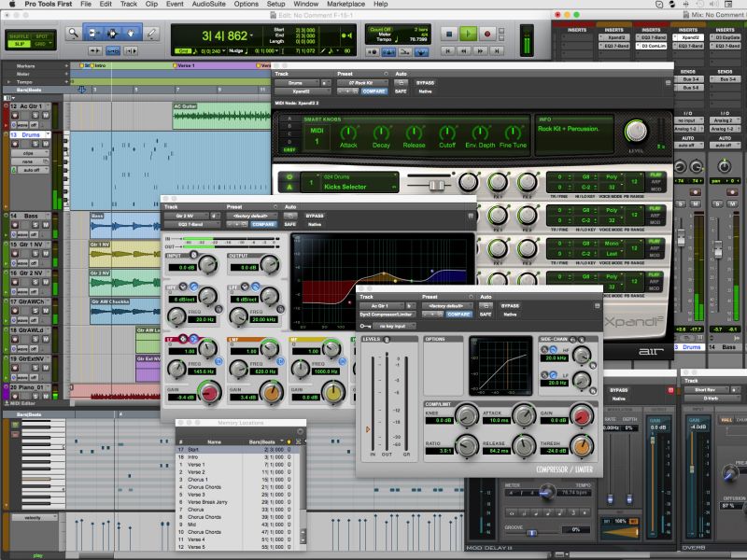
Task: Click the orange LMF GAIN knob in EQ3
Action: pyautogui.click(x=272, y=393)
